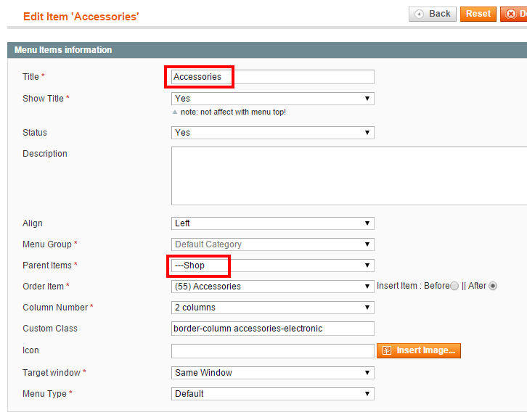Click the Icon path input field
This screenshot has height=420, width=527.
pyautogui.click(x=273, y=351)
